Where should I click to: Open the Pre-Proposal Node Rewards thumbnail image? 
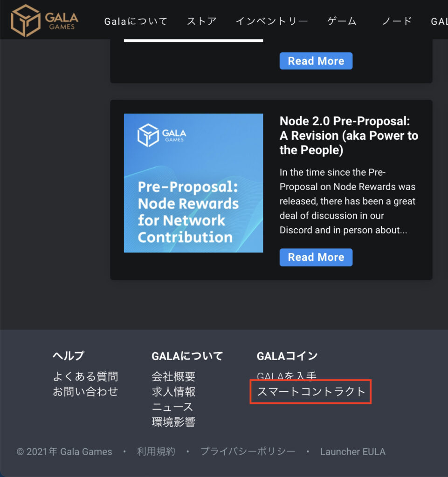[x=193, y=183]
